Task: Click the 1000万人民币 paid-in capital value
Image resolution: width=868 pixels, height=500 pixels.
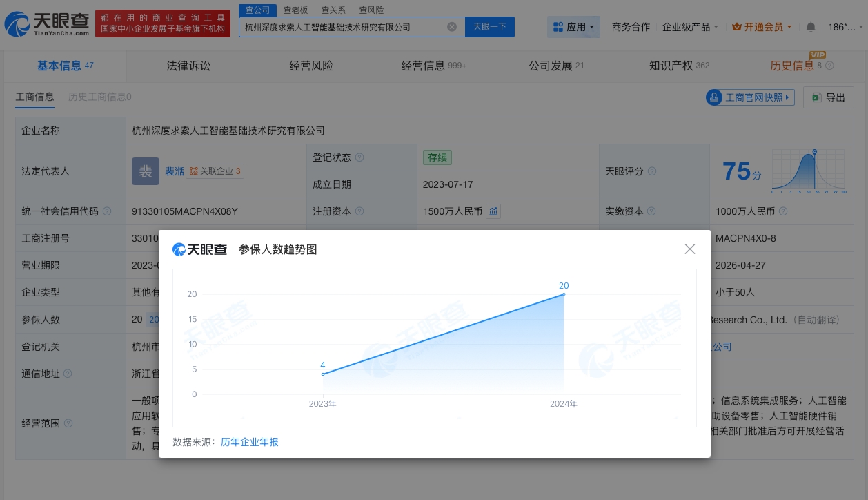Action: pyautogui.click(x=745, y=211)
